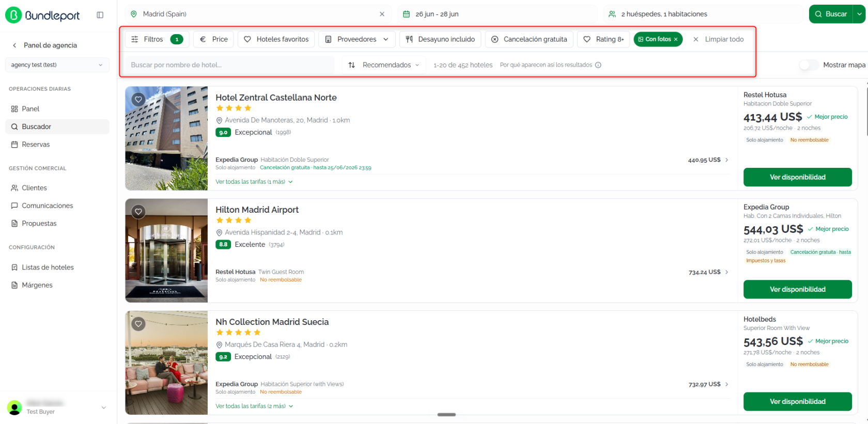The width and height of the screenshot is (868, 424).
Task: Toggle Rating 8+ filter
Action: pyautogui.click(x=603, y=39)
